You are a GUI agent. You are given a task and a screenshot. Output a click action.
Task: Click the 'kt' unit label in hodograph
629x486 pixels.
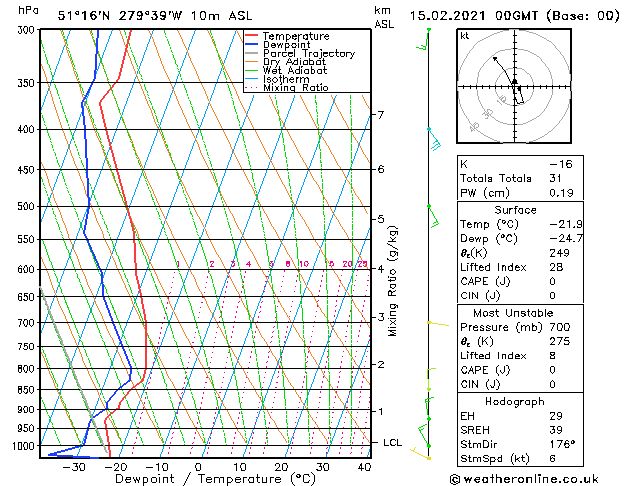tap(465, 36)
